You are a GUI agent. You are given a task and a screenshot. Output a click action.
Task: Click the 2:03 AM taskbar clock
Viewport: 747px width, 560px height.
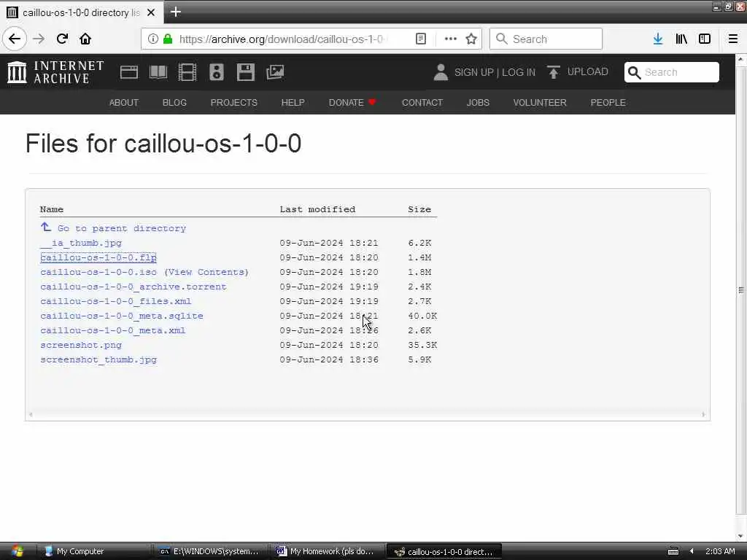pyautogui.click(x=720, y=551)
